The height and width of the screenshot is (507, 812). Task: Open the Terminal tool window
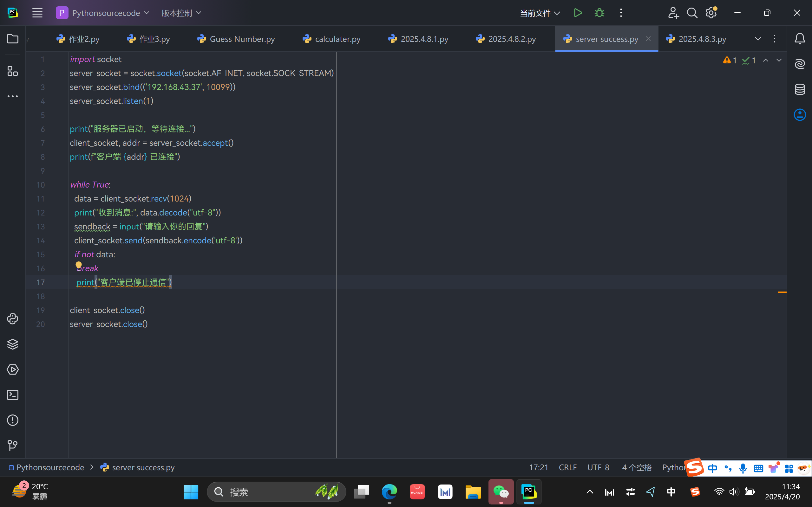[x=13, y=395]
